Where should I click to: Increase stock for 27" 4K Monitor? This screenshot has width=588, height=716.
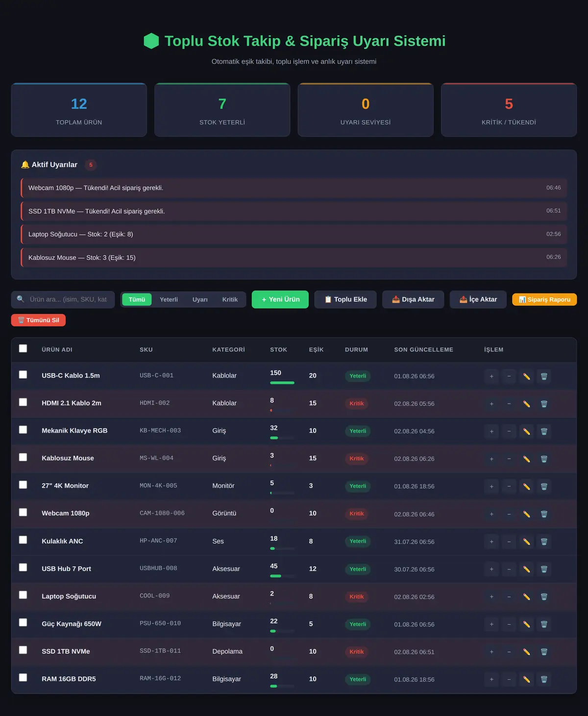[x=491, y=486]
